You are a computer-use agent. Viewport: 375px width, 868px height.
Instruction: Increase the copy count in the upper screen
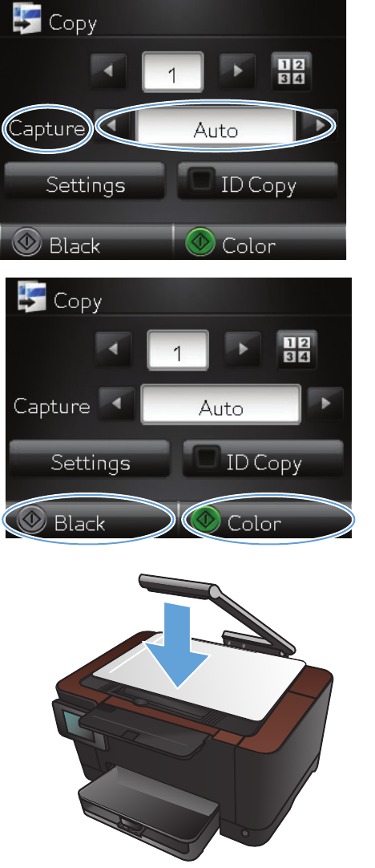(x=236, y=72)
